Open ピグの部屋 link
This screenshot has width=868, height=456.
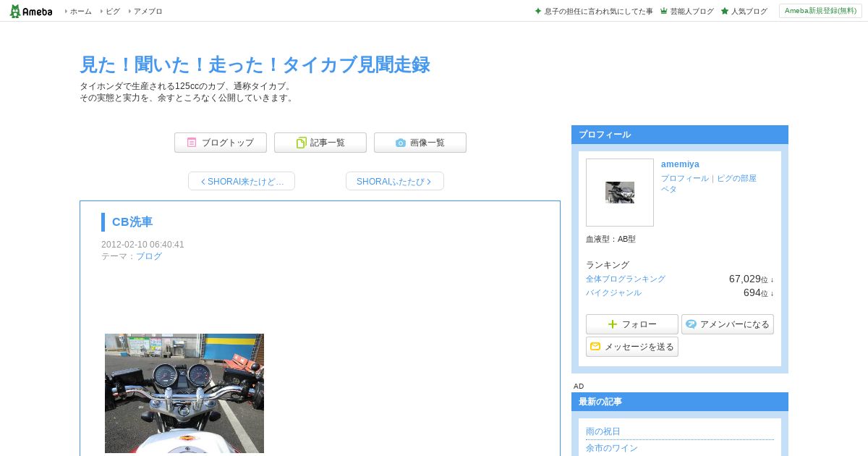click(x=736, y=178)
